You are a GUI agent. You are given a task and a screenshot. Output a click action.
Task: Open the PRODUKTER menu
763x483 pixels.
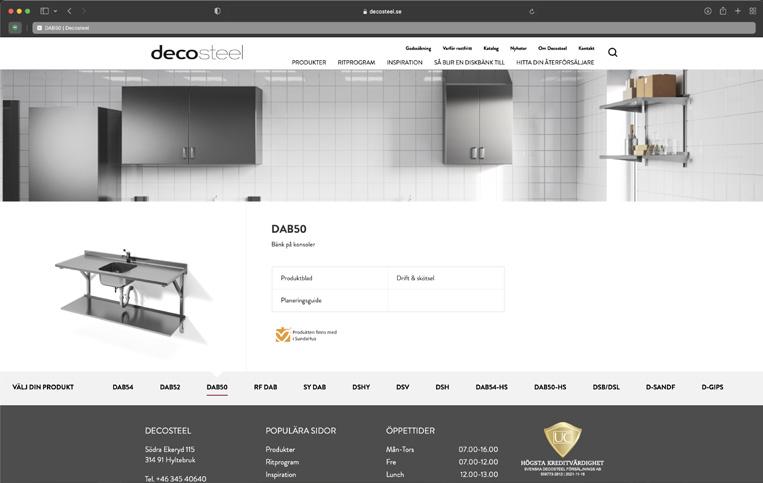309,62
